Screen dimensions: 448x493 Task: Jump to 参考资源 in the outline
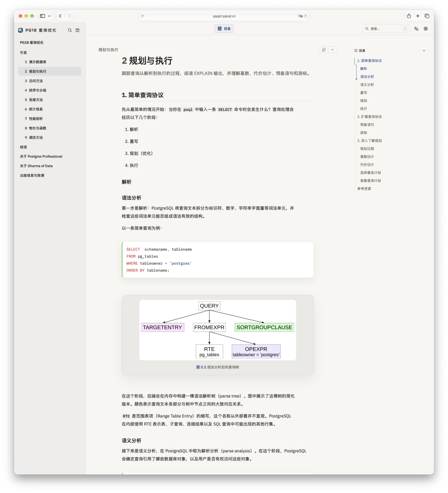364,189
